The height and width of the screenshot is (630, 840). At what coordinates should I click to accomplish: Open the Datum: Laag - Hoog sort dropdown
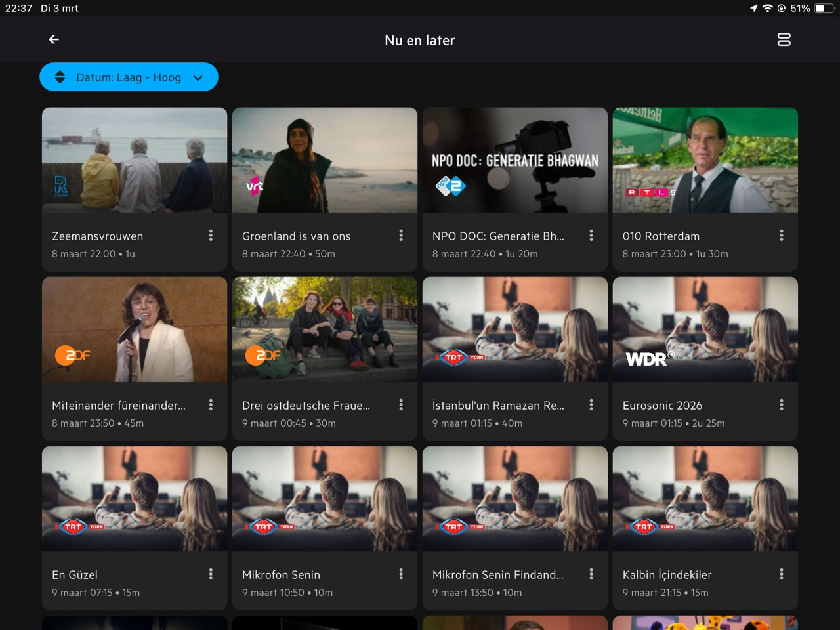click(x=129, y=77)
